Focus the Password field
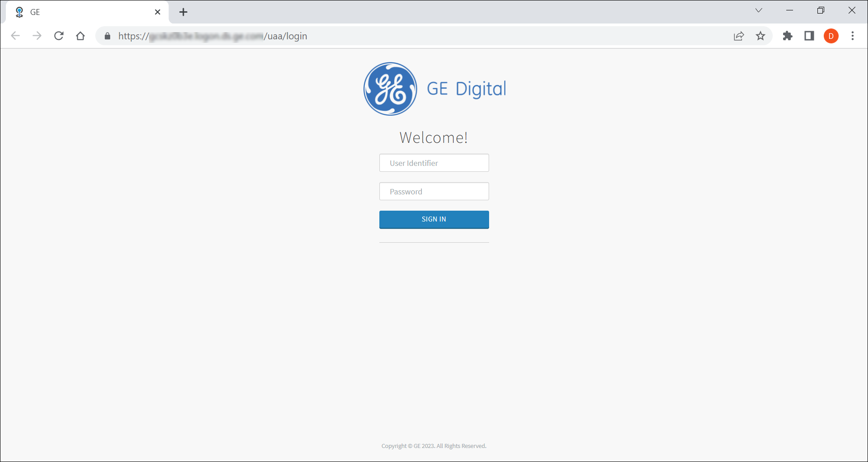The image size is (868, 462). pos(434,191)
